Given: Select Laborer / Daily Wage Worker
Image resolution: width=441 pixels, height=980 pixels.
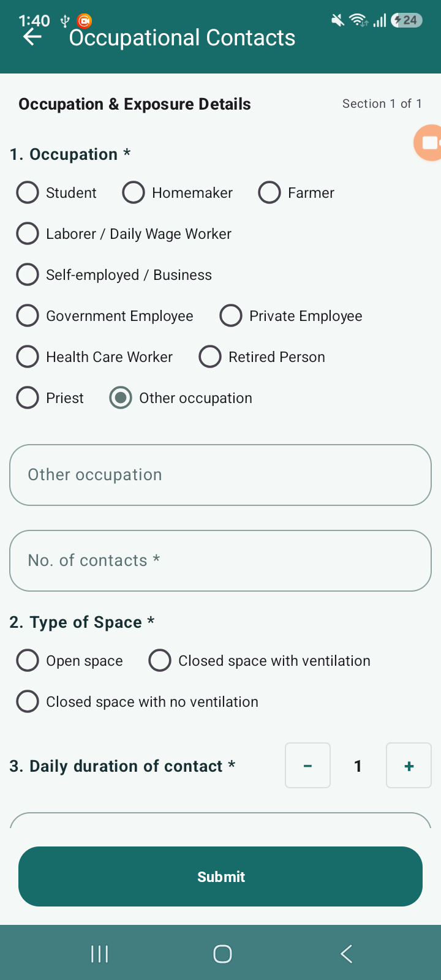Looking at the screenshot, I should tap(124, 233).
